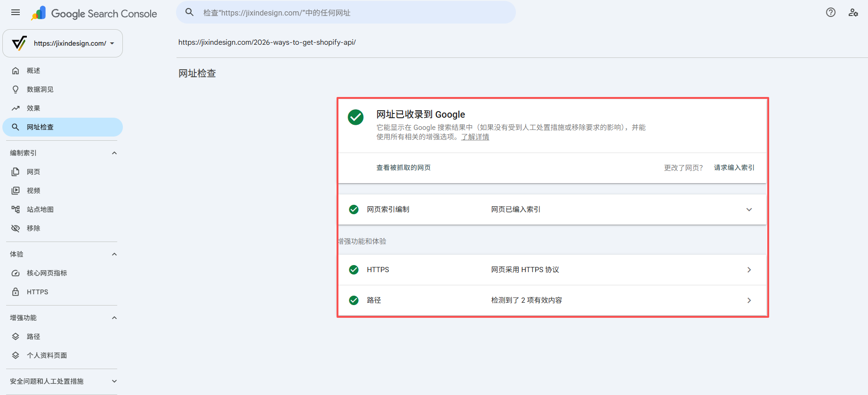Open 路径 result row arrow
The width and height of the screenshot is (868, 395).
(x=749, y=300)
